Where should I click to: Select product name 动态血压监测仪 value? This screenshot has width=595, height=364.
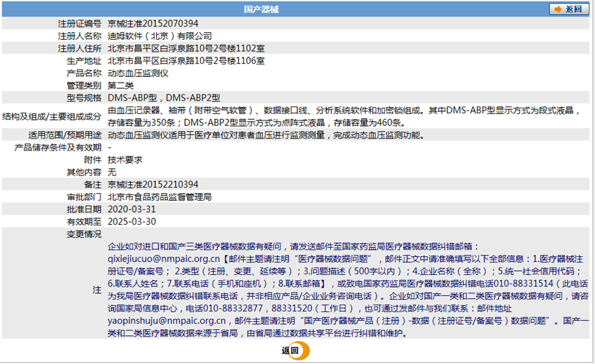click(x=138, y=73)
